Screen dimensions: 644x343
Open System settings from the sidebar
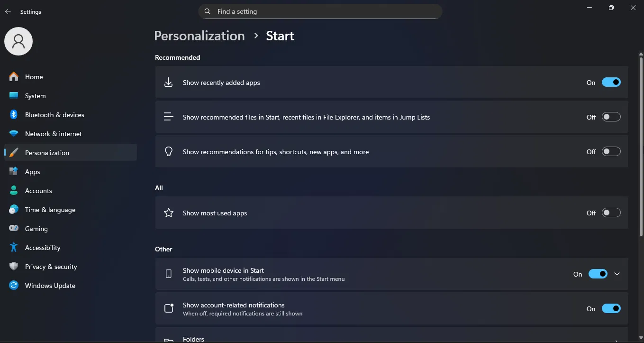pyautogui.click(x=14, y=95)
